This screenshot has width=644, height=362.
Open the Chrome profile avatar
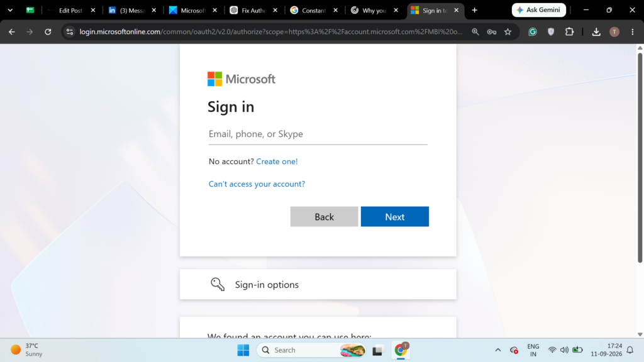coord(614,31)
